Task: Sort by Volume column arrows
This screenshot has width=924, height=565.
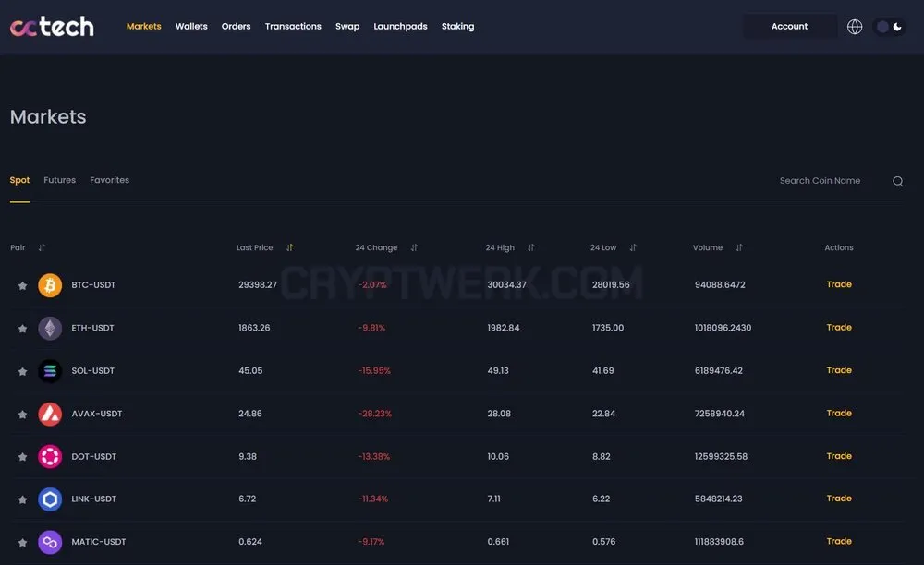Action: coord(739,247)
